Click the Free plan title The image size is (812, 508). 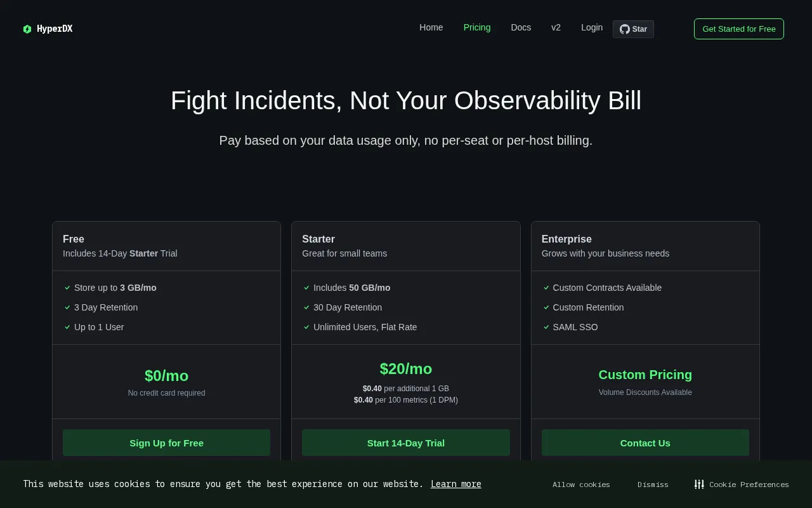74,239
